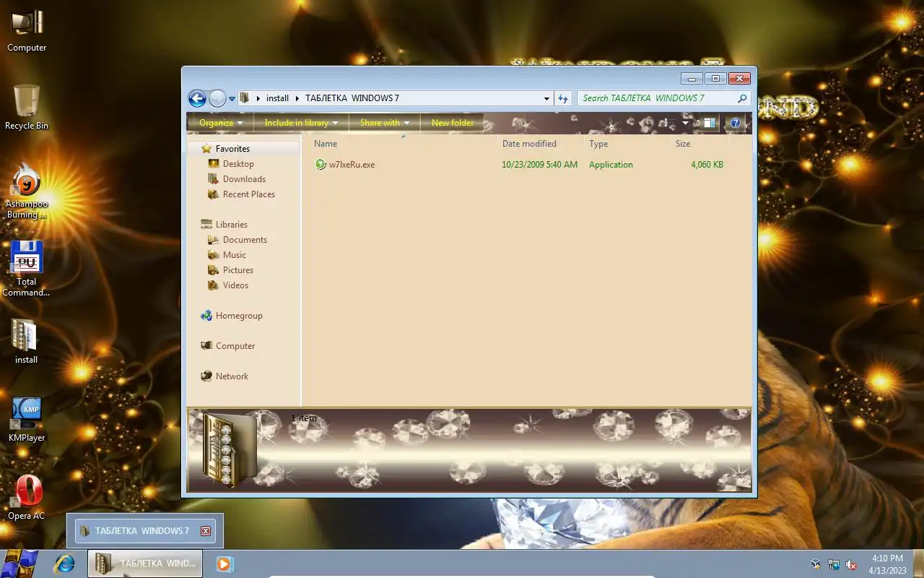This screenshot has height=578, width=924.
Task: Launch Ashampoo Burning from the desktop
Action: pyautogui.click(x=27, y=191)
